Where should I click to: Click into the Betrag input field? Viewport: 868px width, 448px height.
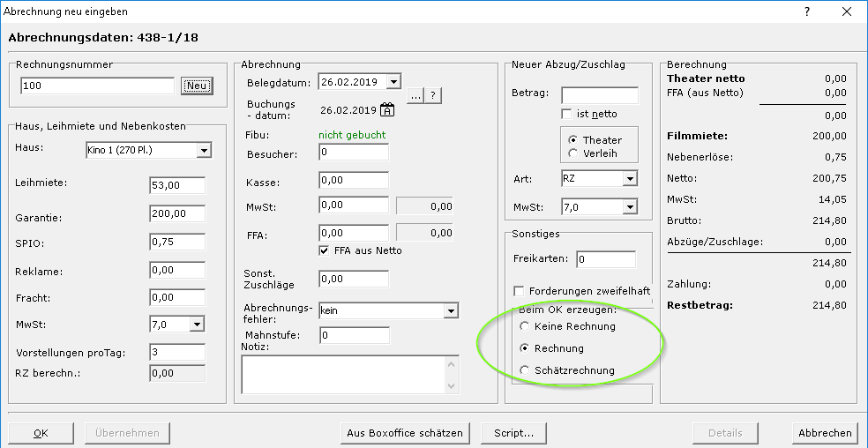point(599,94)
